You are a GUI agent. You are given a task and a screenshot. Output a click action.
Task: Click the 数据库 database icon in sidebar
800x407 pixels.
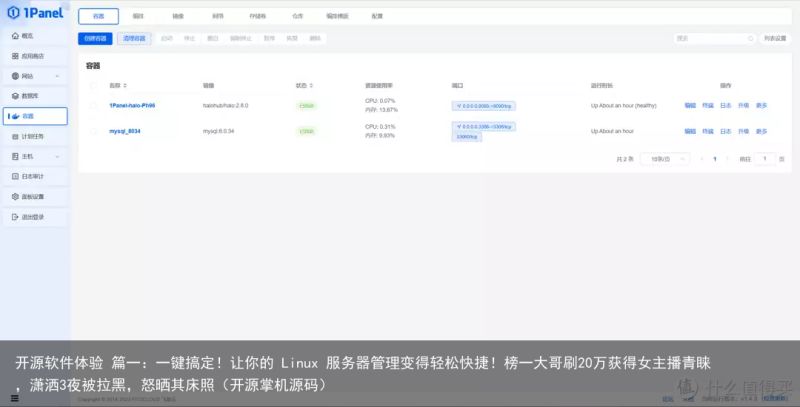[x=15, y=96]
